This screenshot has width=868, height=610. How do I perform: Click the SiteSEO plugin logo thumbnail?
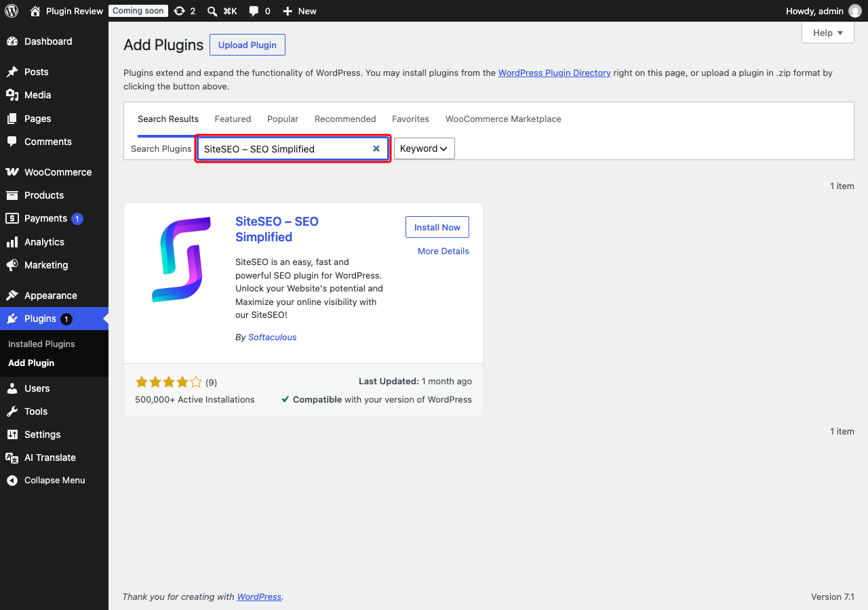click(181, 260)
